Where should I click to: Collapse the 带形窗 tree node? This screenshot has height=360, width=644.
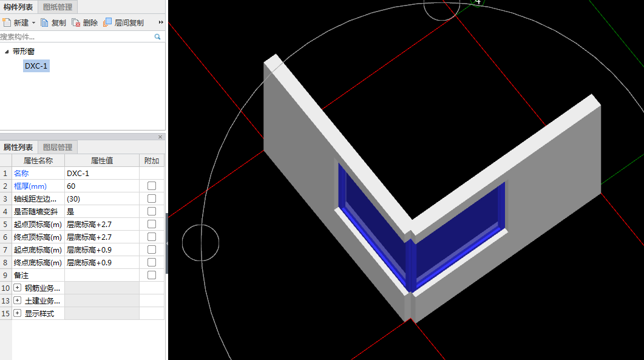7,52
